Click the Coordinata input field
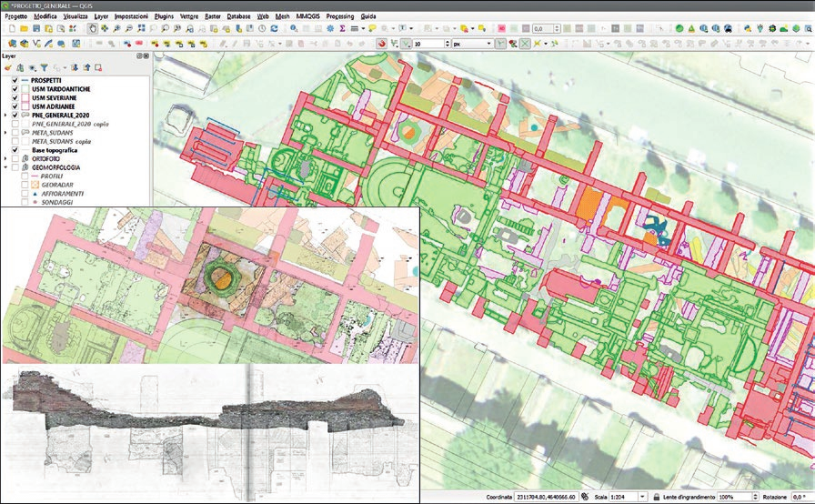 point(546,498)
